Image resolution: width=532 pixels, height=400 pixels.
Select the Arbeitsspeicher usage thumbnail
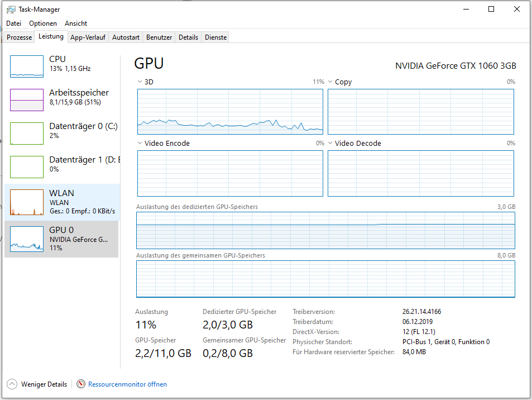[27, 100]
